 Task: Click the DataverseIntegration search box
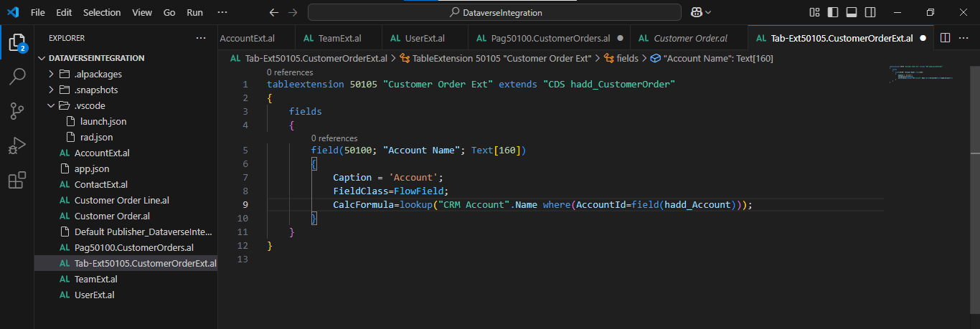click(494, 12)
